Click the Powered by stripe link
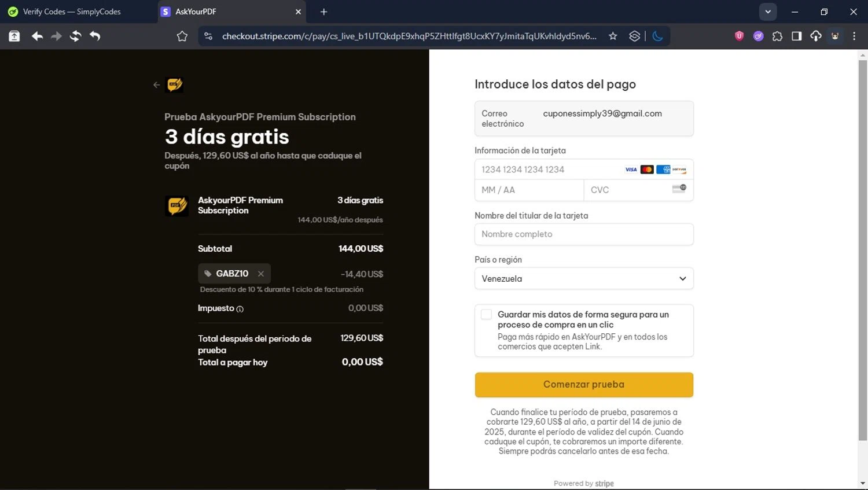 pyautogui.click(x=584, y=484)
